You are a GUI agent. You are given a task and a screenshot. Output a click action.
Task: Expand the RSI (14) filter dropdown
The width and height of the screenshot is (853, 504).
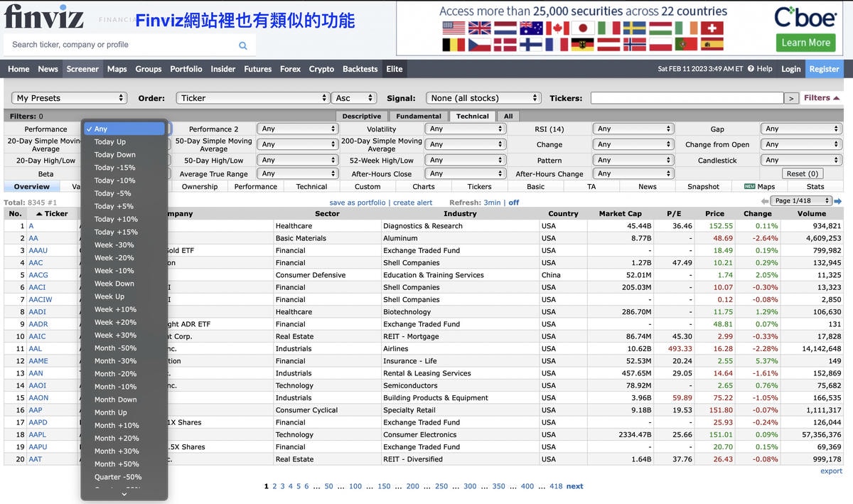633,129
